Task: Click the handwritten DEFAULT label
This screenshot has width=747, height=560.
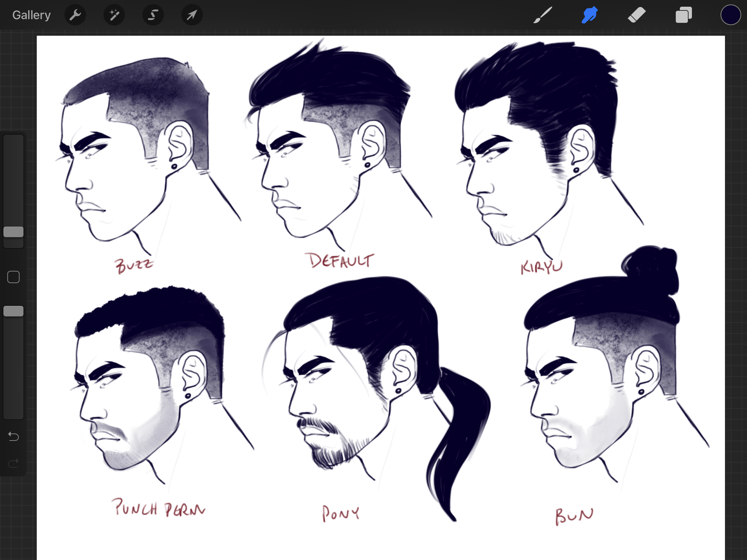Action: tap(340, 261)
